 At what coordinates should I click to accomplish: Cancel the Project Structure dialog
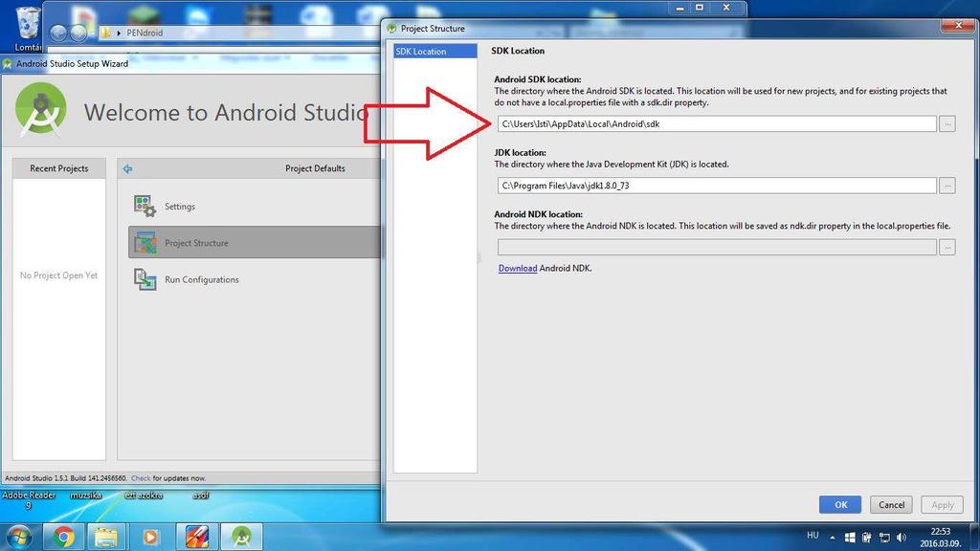[x=891, y=505]
